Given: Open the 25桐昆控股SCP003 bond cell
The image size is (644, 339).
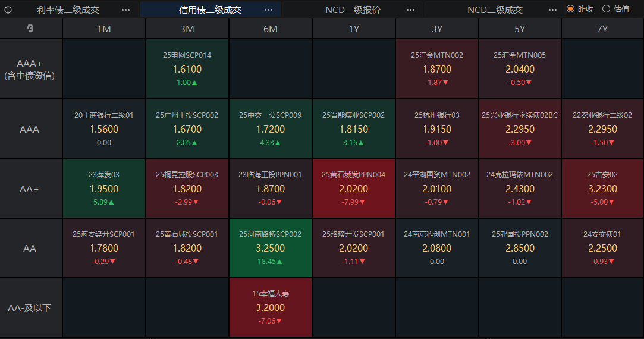Looking at the screenshot, I should [187, 189].
